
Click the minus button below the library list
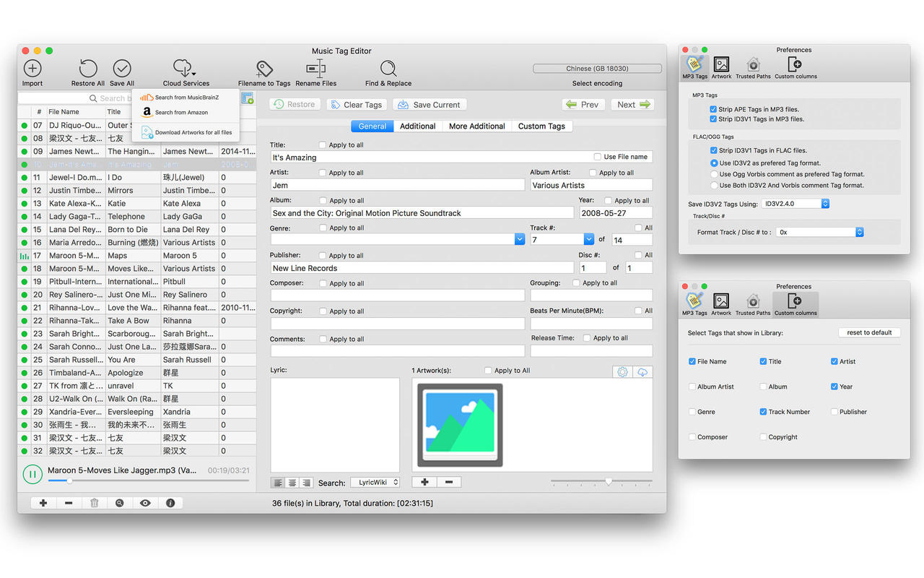[x=69, y=503]
